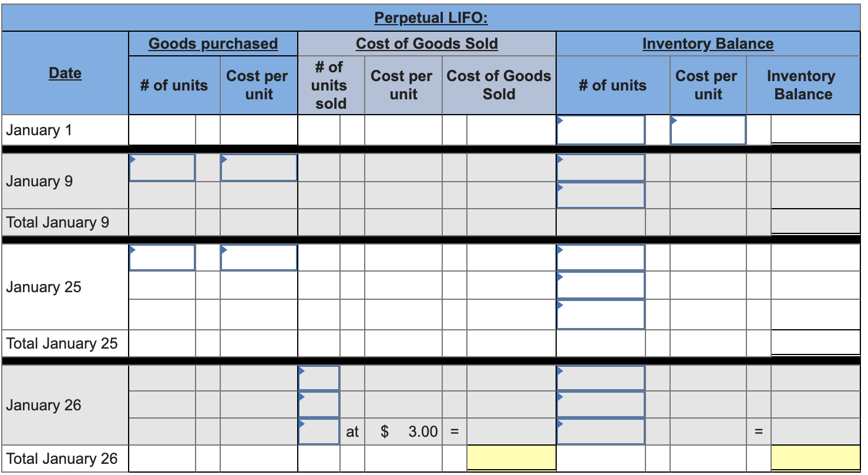Click the Perpetual LIFO title header
This screenshot has width=868, height=475.
pos(431,18)
